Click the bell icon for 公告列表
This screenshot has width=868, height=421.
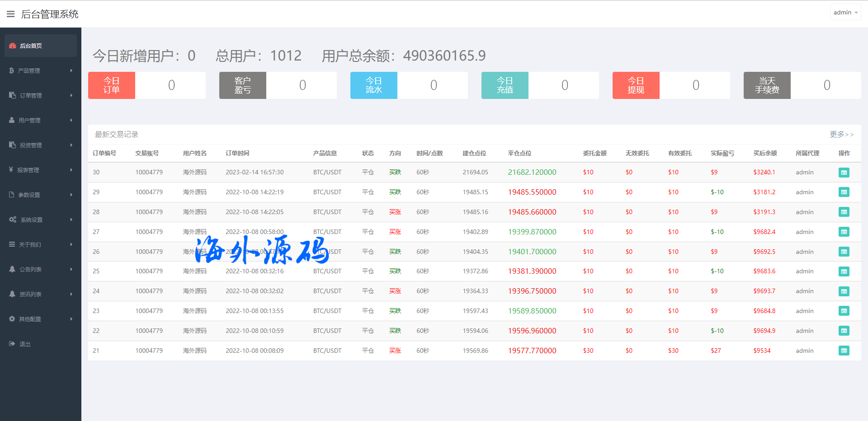tap(12, 269)
